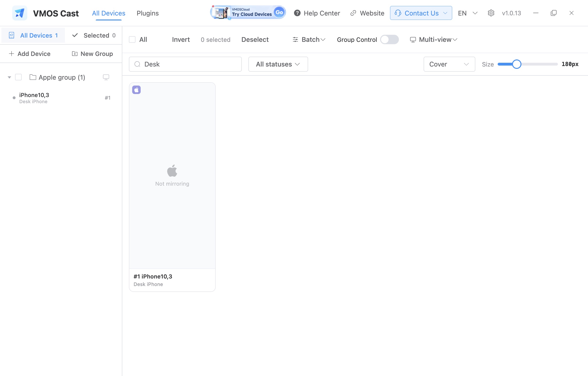The height and width of the screenshot is (376, 588).
Task: Click the Apple group folder icon
Action: (33, 77)
